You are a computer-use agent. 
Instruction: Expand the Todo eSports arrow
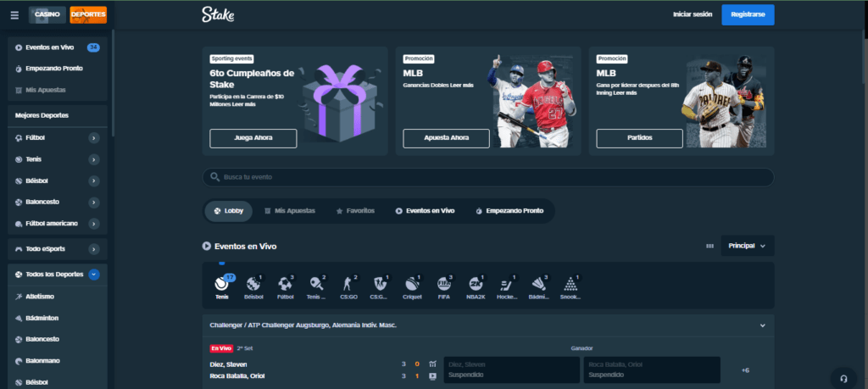[x=94, y=249]
